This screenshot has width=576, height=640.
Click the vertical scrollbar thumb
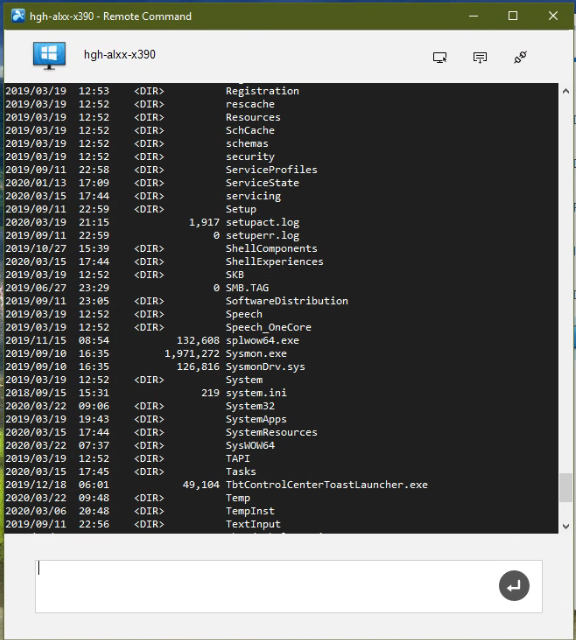(565, 487)
